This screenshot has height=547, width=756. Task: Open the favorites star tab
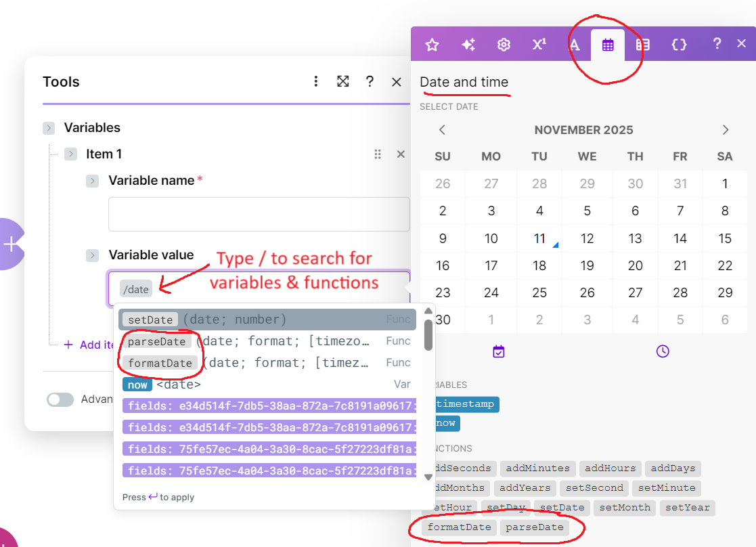tap(432, 45)
